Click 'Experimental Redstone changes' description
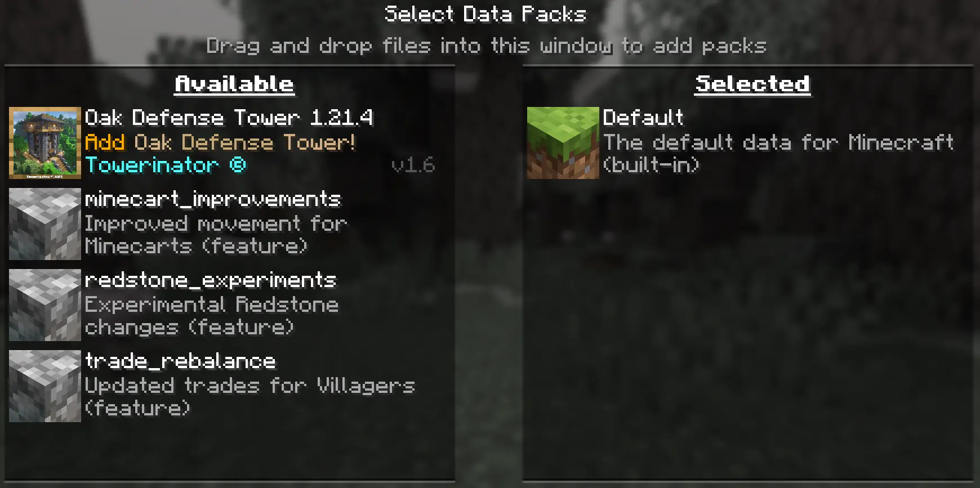Image resolution: width=980 pixels, height=488 pixels. 212,316
